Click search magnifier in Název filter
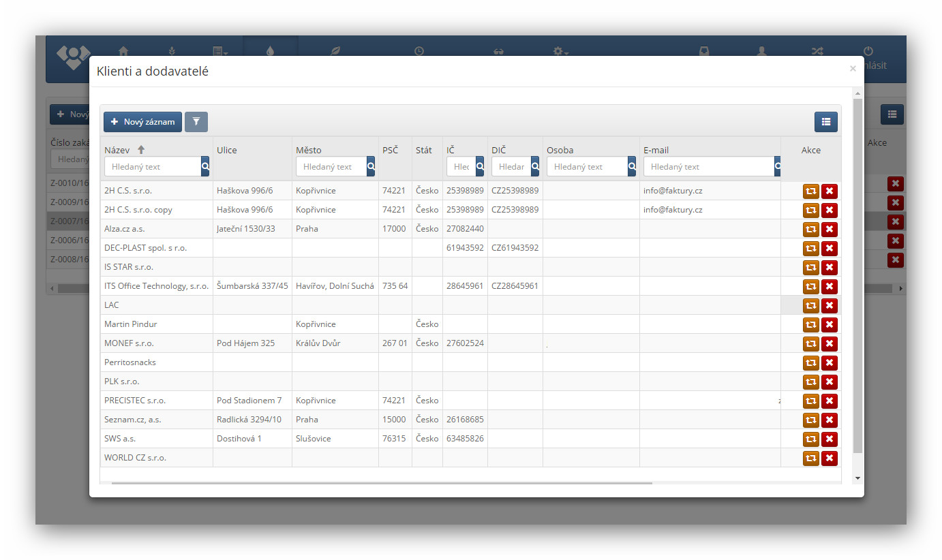This screenshot has width=942, height=560. pos(205,166)
